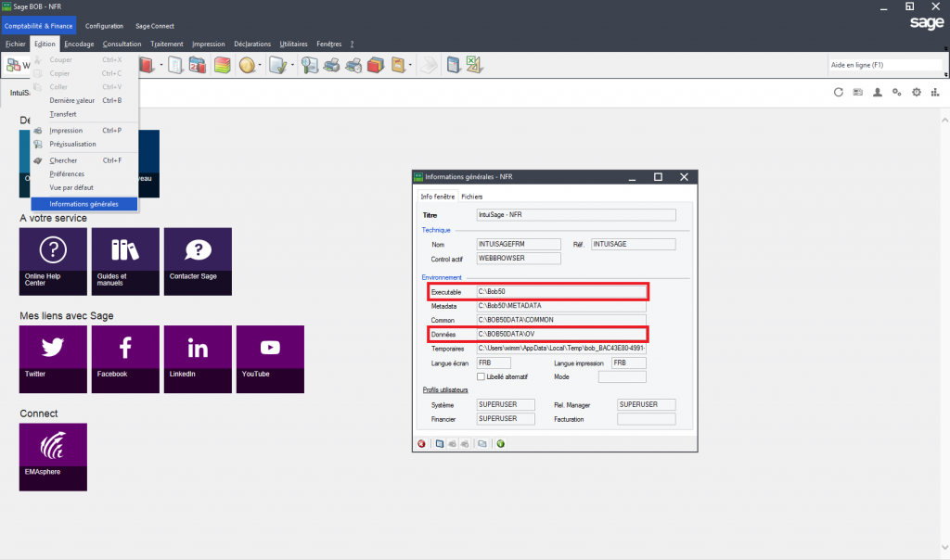Click the gold coin toolbar icon
The image size is (950, 560).
coord(247,66)
